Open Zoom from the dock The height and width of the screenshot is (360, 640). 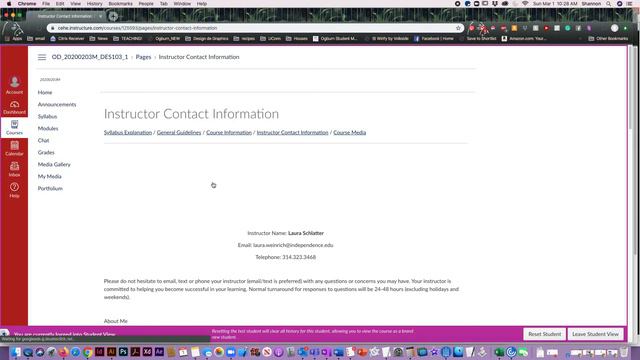(231, 352)
